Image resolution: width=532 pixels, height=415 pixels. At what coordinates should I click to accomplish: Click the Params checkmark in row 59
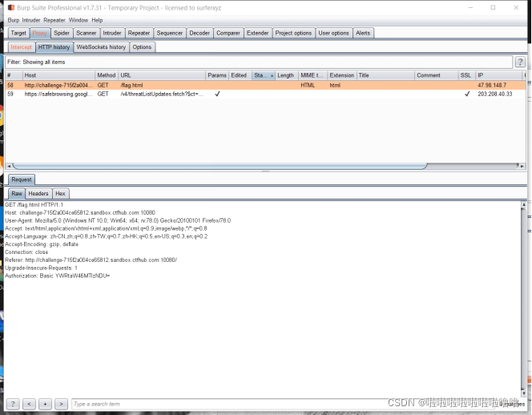click(x=217, y=94)
